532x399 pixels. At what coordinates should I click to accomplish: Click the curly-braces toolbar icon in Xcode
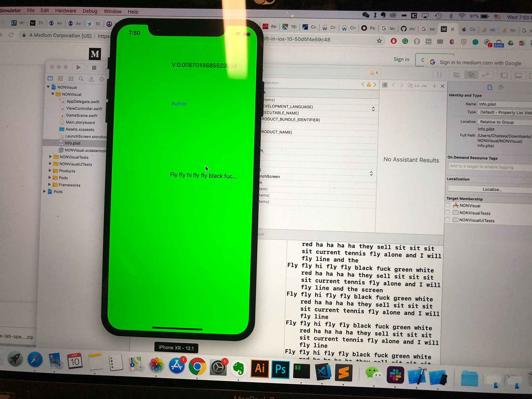pyautogui.click(x=439, y=74)
